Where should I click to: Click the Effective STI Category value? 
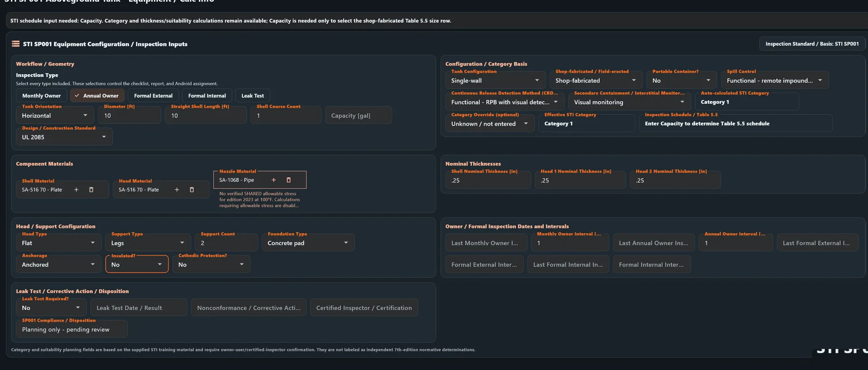click(x=558, y=123)
